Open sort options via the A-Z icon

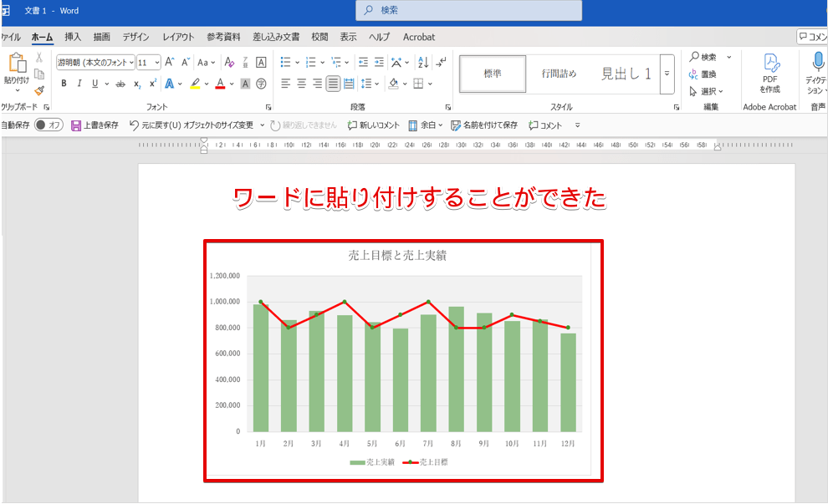(x=422, y=63)
